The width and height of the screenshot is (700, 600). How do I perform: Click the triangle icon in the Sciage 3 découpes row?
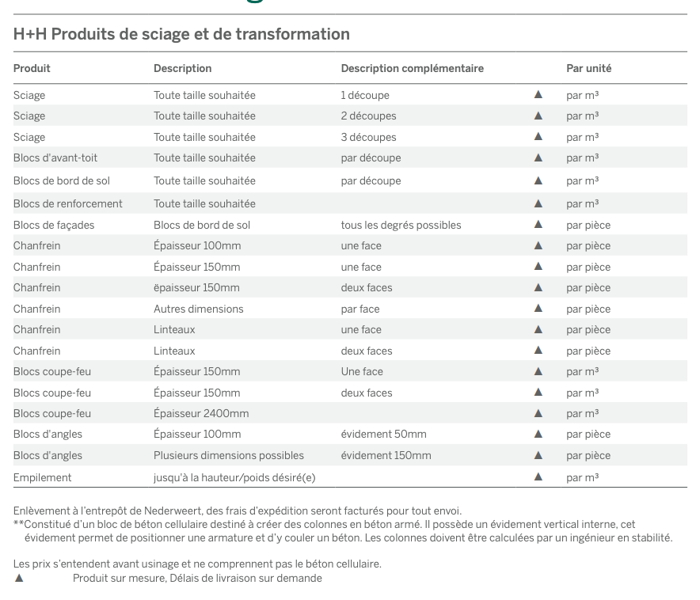(538, 136)
